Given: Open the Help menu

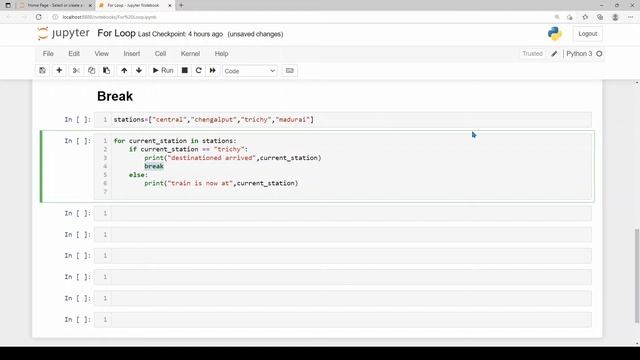Looking at the screenshot, I should pyautogui.click(x=222, y=53).
